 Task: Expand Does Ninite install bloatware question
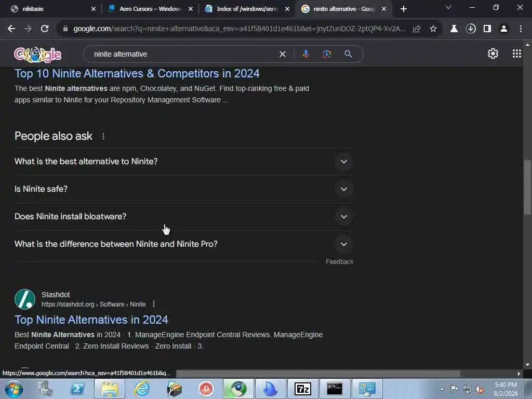pyautogui.click(x=183, y=217)
